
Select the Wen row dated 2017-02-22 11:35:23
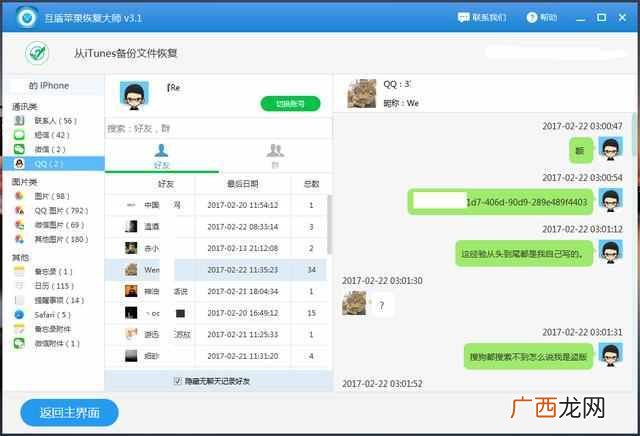pyautogui.click(x=216, y=270)
